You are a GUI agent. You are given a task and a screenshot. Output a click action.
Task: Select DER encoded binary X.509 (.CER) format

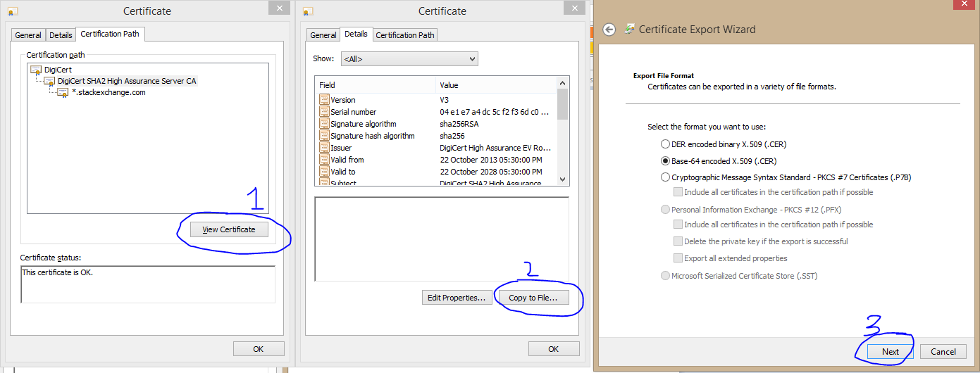665,144
